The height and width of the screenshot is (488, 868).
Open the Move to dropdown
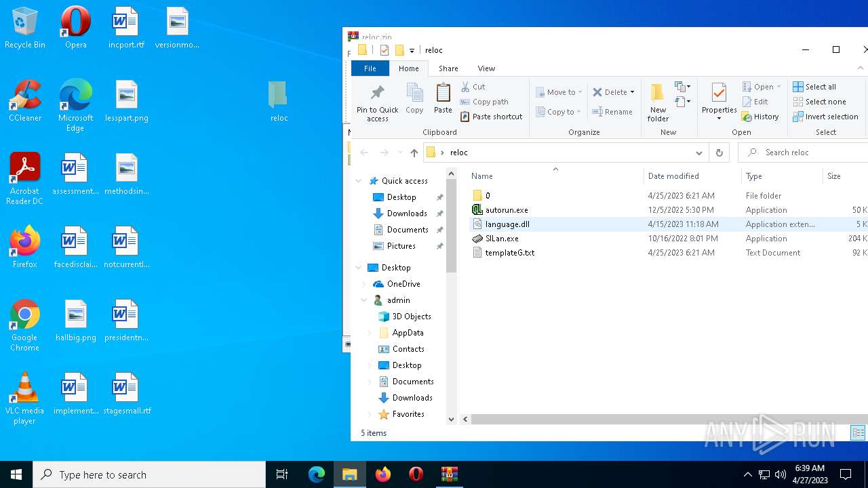coord(559,92)
